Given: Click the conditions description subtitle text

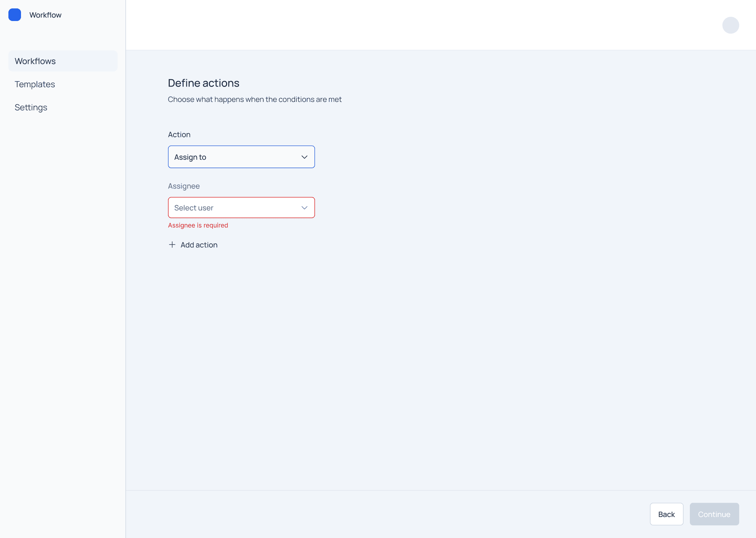Looking at the screenshot, I should [254, 99].
